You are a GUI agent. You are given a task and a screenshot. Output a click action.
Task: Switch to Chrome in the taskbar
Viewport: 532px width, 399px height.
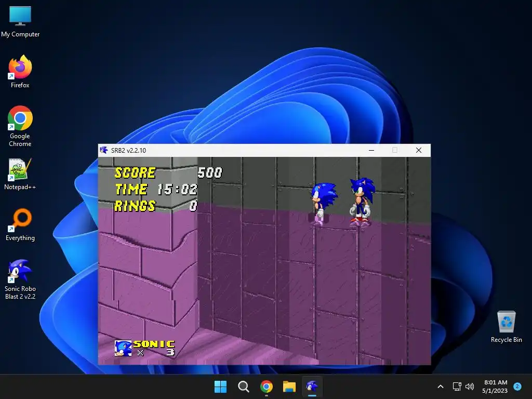click(267, 387)
